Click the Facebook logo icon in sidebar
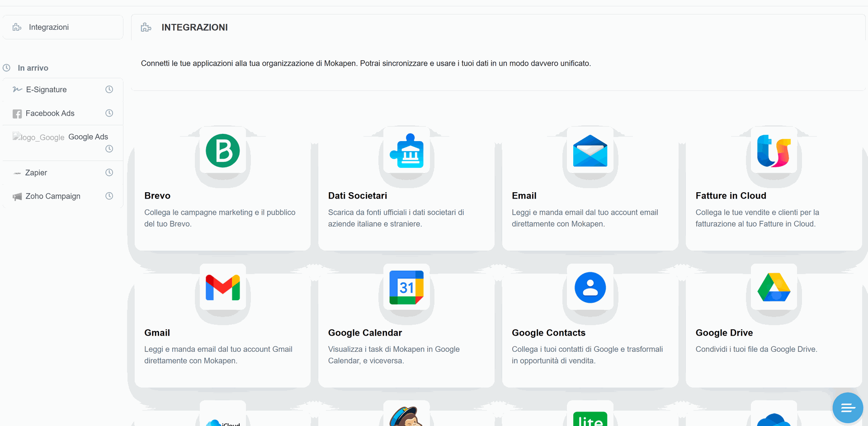Screen dimensions: 868x426 click(x=17, y=114)
